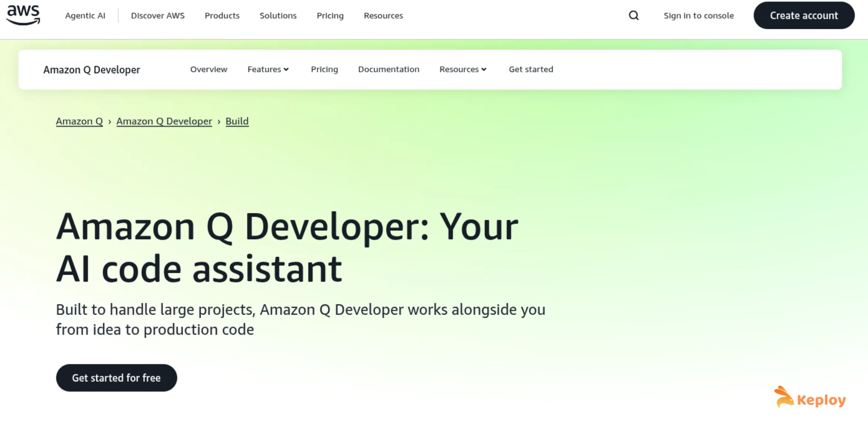
Task: Expand the Features dropdown
Action: click(x=268, y=69)
